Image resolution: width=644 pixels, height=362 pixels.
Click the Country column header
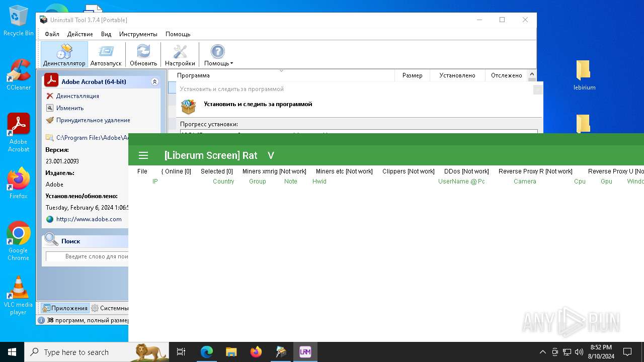223,182
